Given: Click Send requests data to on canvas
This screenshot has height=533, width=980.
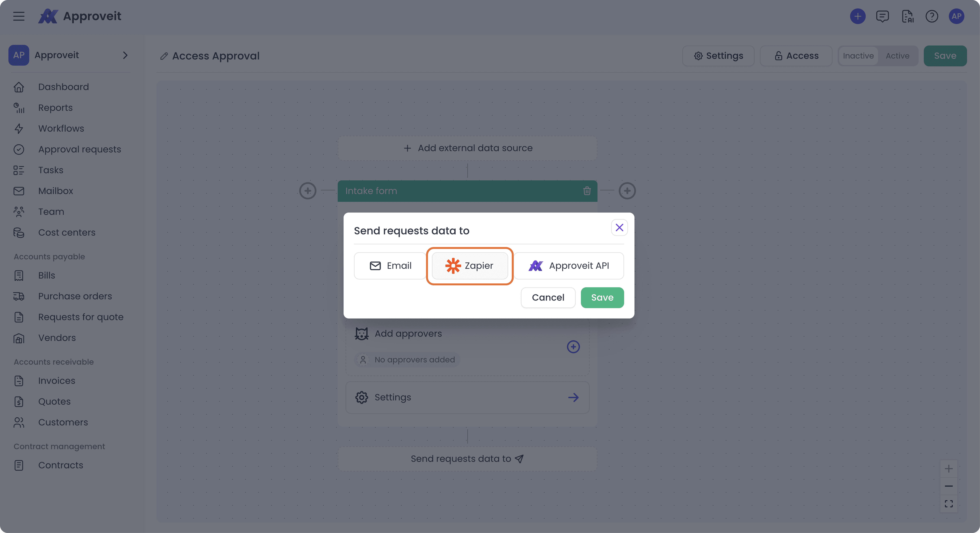Looking at the screenshot, I should 468,459.
